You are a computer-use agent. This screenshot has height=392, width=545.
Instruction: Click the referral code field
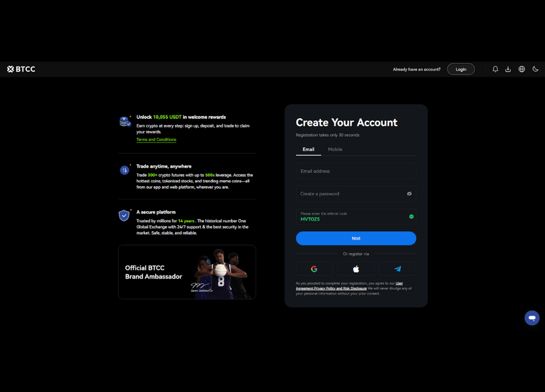coord(349,217)
